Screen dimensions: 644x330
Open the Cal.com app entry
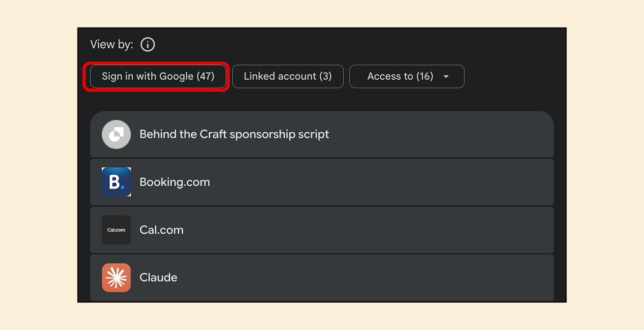[322, 230]
